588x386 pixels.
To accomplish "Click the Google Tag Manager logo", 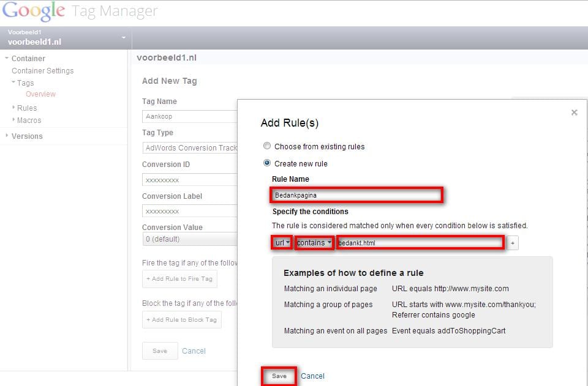I will pos(80,11).
